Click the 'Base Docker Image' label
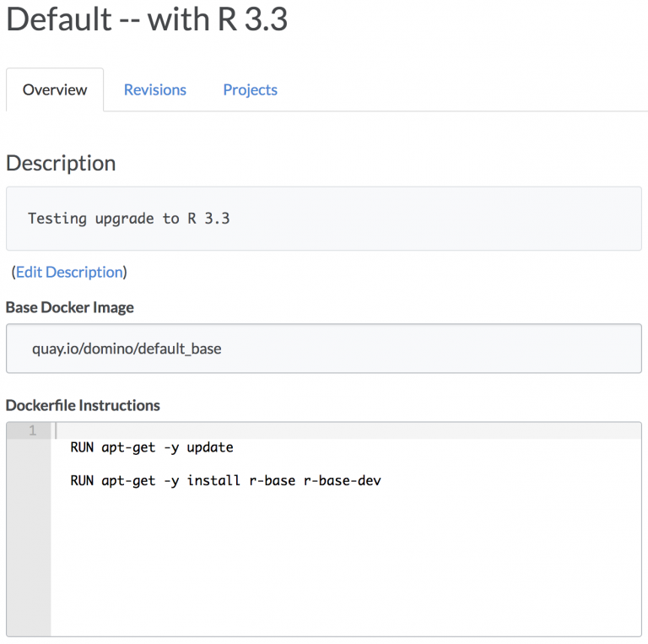This screenshot has height=644, width=648. (70, 307)
